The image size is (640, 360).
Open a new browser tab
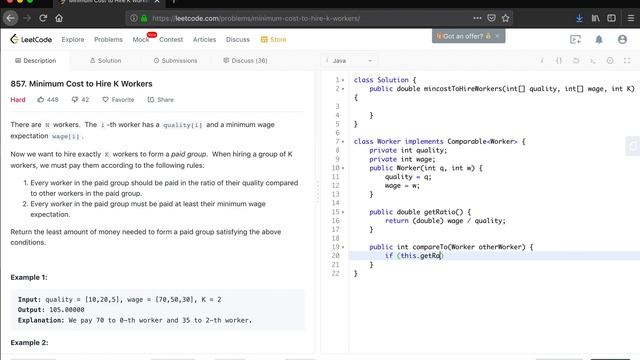point(173,2)
